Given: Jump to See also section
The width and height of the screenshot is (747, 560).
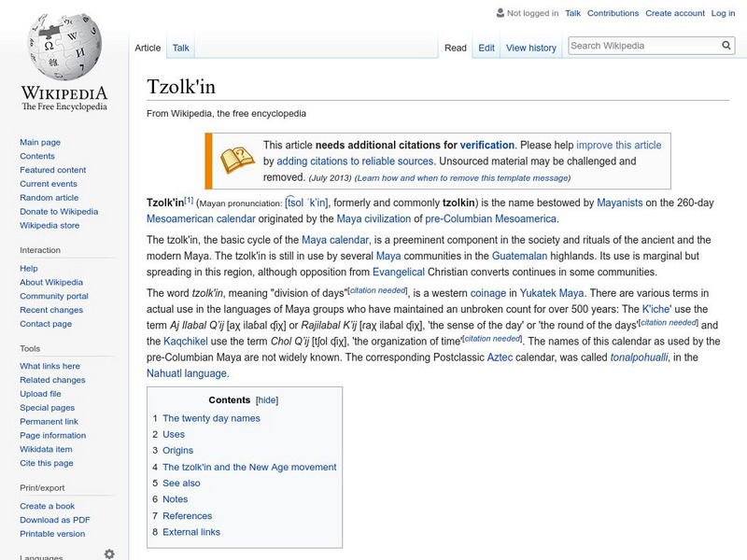Looking at the screenshot, I should pos(181,483).
